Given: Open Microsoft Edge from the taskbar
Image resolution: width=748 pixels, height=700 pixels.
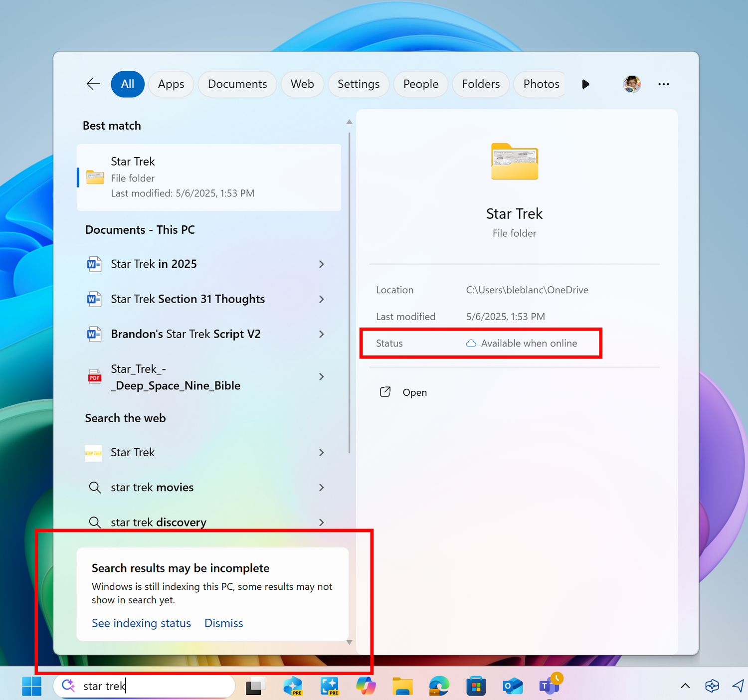Looking at the screenshot, I should pyautogui.click(x=439, y=686).
